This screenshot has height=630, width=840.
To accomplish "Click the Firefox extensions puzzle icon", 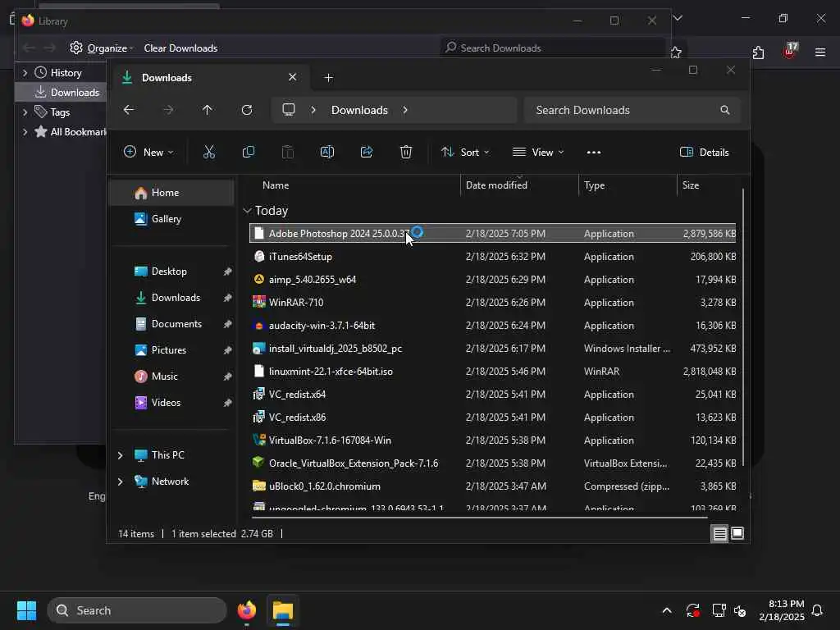I will click(x=758, y=52).
